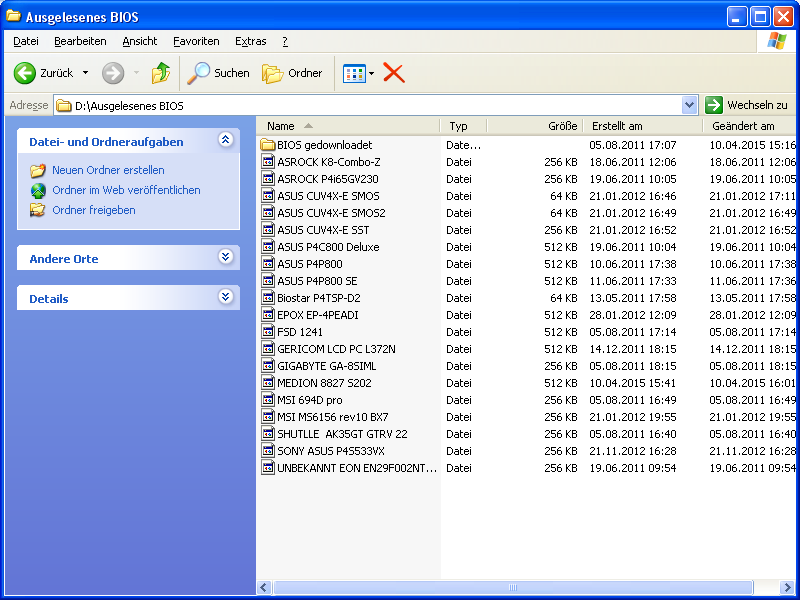Select the MSI 694D pro file icon
Image resolution: width=800 pixels, height=600 pixels.
coord(268,400)
